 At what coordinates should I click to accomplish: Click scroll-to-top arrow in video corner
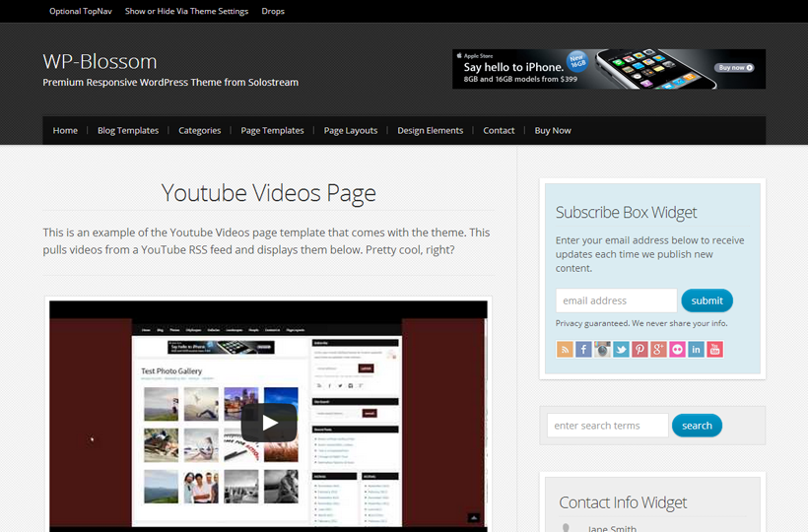point(474,517)
